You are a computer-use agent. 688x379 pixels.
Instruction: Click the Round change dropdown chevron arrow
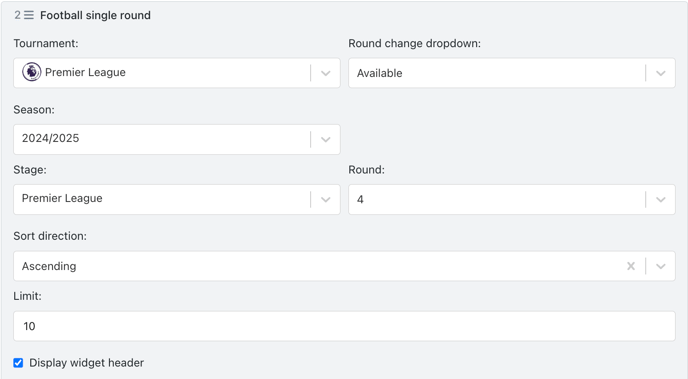coord(661,73)
